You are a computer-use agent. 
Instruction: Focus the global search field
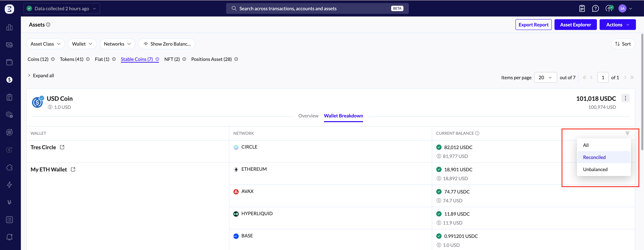point(317,9)
